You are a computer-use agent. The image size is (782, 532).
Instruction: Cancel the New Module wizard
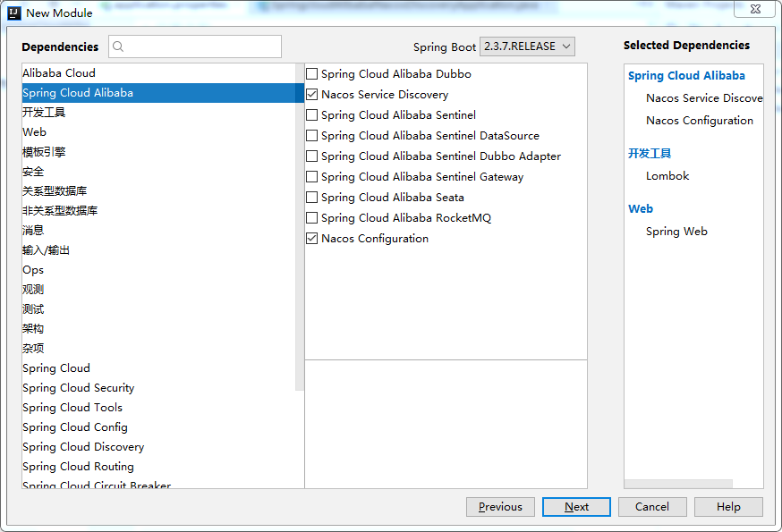pos(652,507)
